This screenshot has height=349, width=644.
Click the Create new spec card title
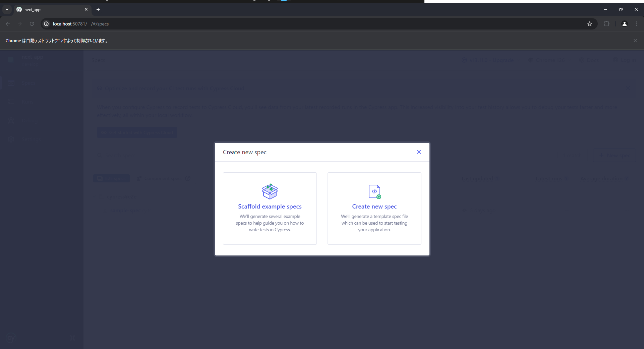374,207
